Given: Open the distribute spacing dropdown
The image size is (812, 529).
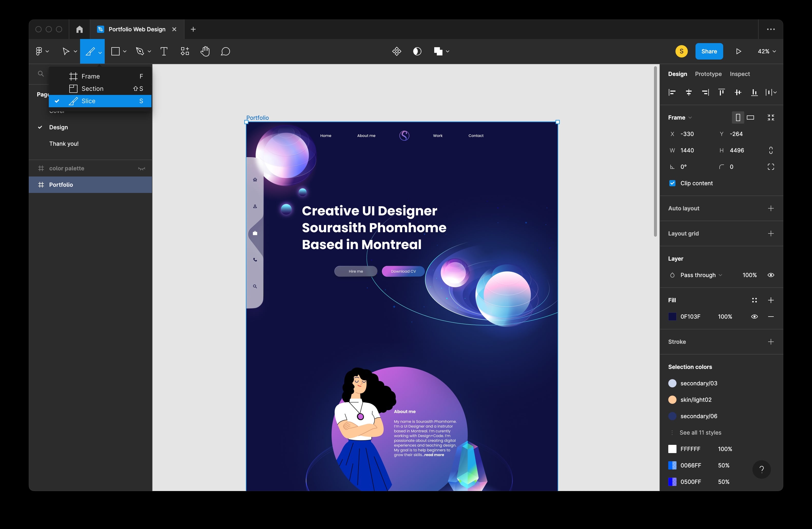Looking at the screenshot, I should tap(771, 92).
